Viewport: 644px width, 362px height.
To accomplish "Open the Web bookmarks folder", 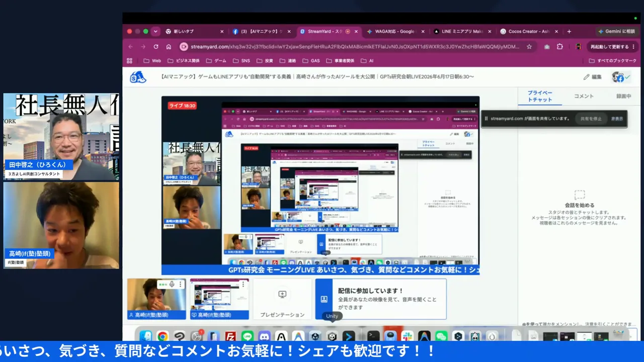I will (x=152, y=60).
